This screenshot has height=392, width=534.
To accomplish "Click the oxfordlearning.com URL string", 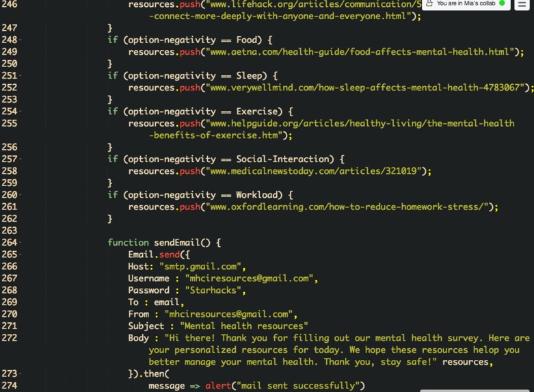I will 347,207.
